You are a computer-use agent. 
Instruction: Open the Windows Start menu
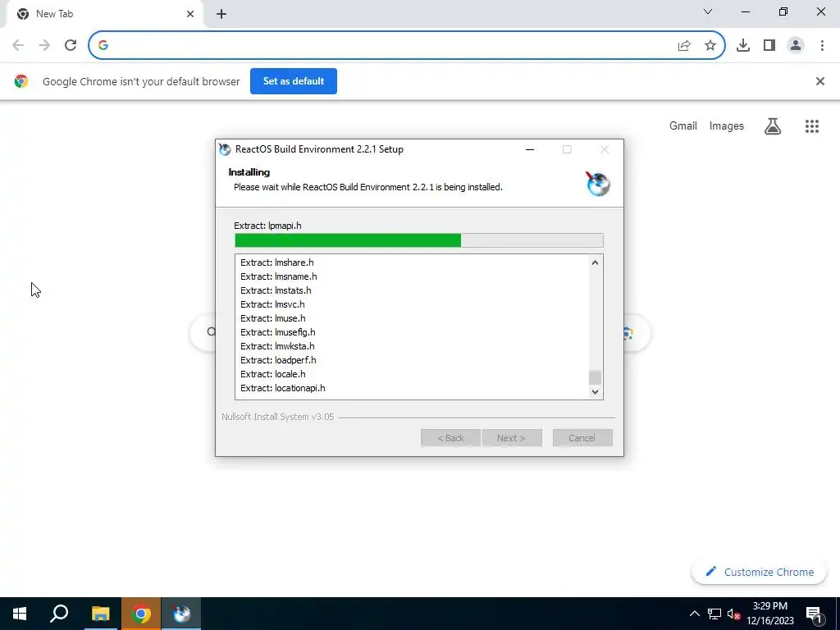pos(20,614)
